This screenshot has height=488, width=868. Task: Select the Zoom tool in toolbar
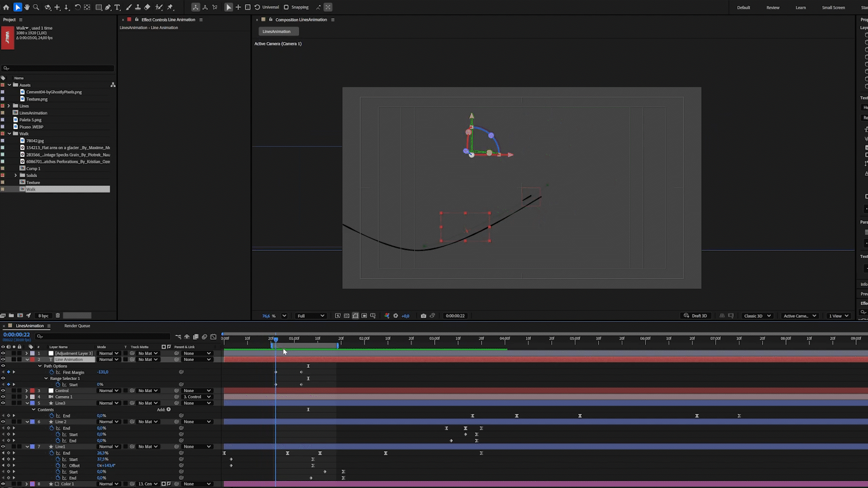click(36, 7)
